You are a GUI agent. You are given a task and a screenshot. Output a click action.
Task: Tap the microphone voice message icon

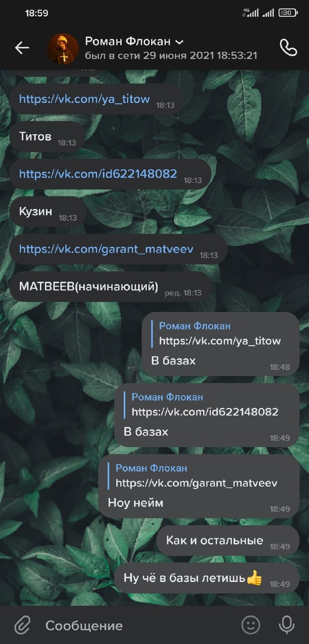coord(286,625)
